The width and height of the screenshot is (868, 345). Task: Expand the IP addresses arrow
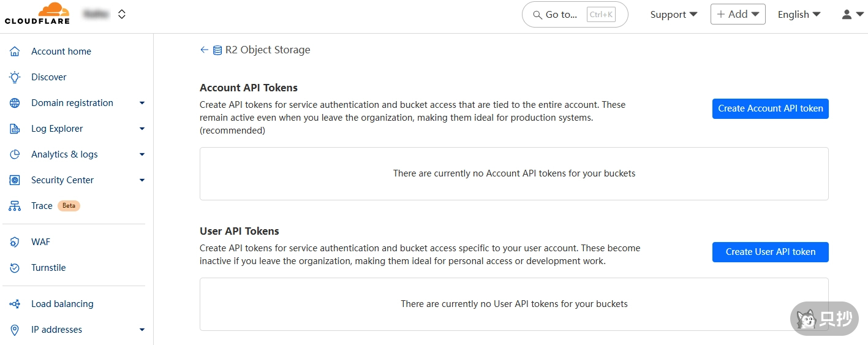pos(142,330)
